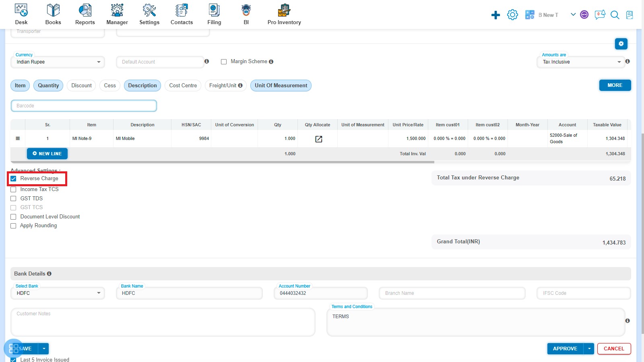Click the horizontal table scrollbar
644x362 pixels.
[223, 162]
